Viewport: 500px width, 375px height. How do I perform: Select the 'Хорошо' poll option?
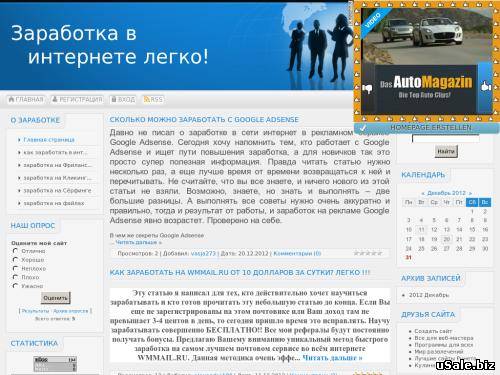tap(15, 259)
